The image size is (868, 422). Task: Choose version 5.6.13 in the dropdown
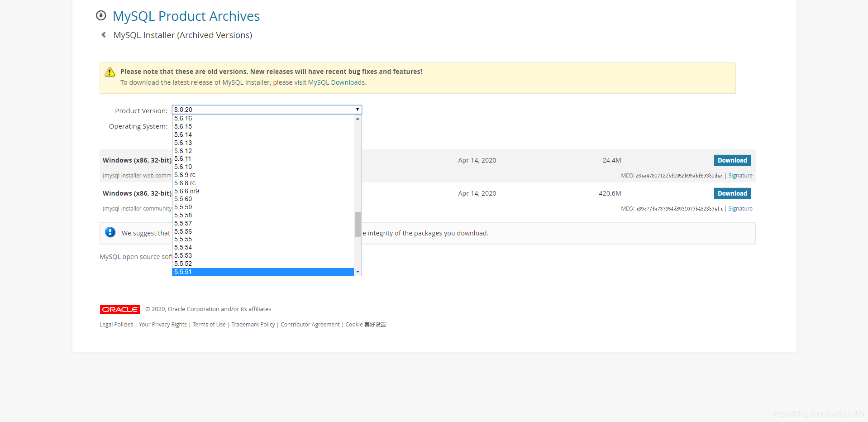(263, 143)
